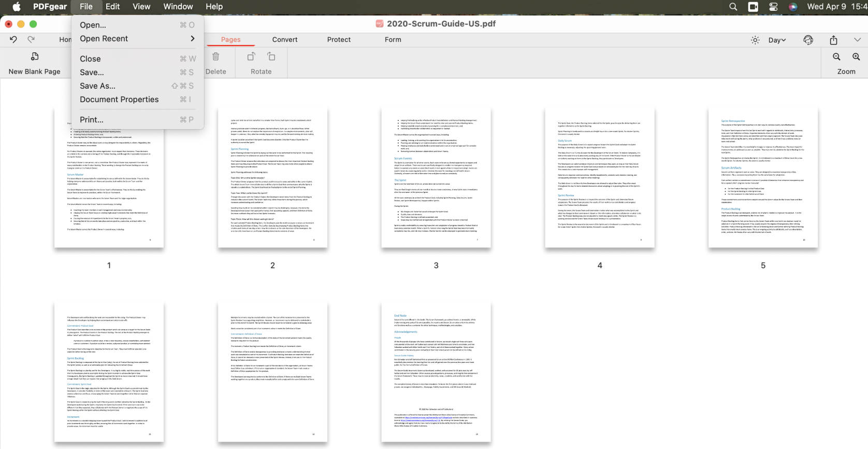Open the Day theme dropdown
This screenshot has width=868, height=449.
(777, 40)
